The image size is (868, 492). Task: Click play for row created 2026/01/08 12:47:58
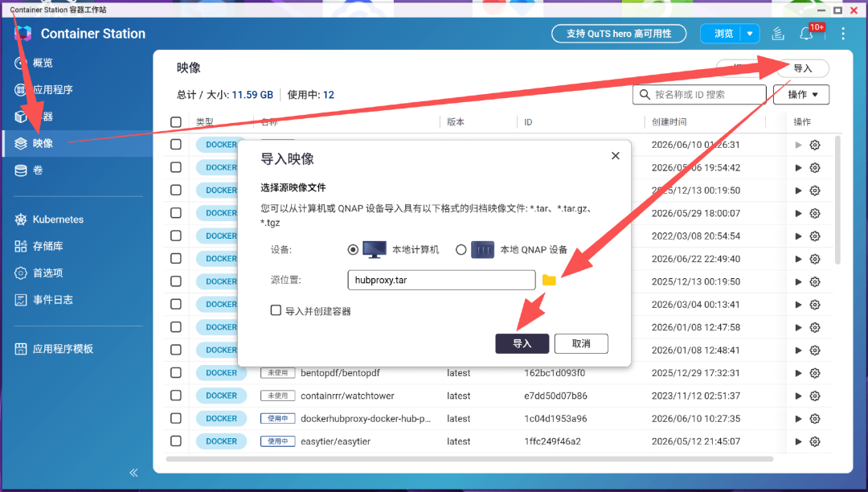798,328
